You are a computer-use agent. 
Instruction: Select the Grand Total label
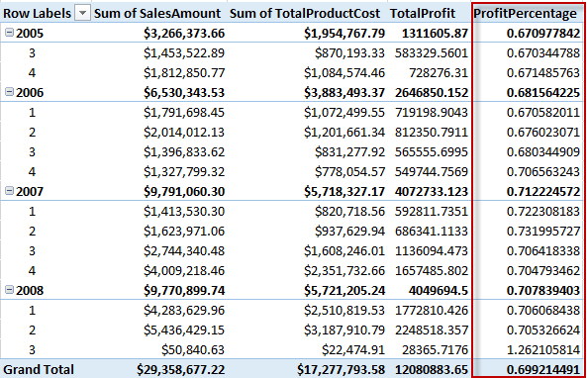click(x=39, y=370)
